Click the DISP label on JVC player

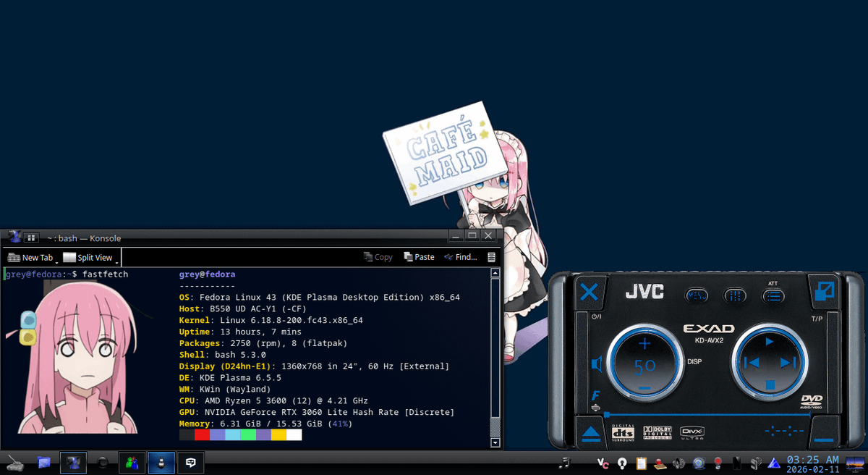coord(694,361)
